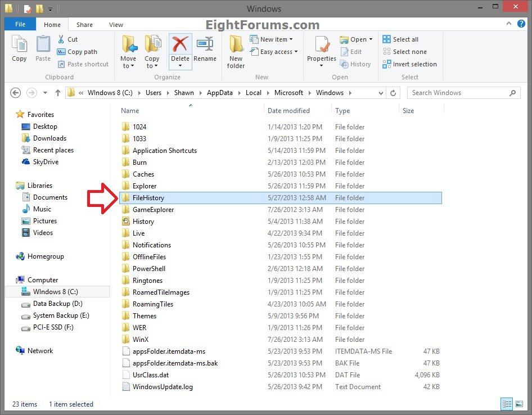
Task: Create a New folder from the ribbon
Action: point(236,49)
